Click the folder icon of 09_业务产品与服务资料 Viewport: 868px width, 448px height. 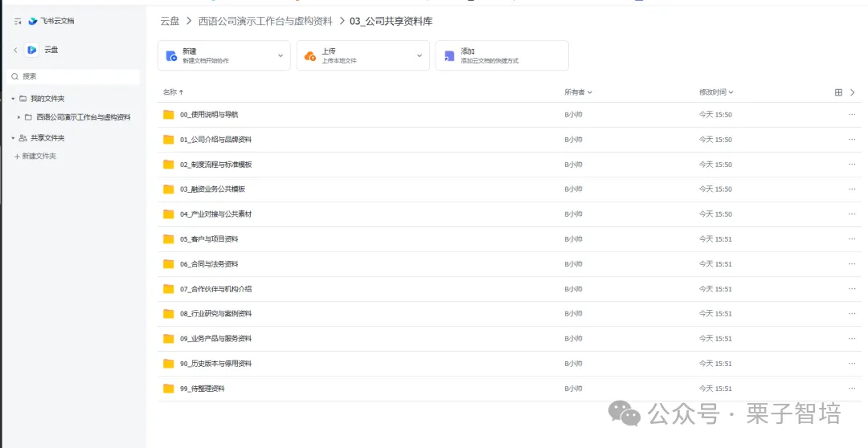[168, 339]
